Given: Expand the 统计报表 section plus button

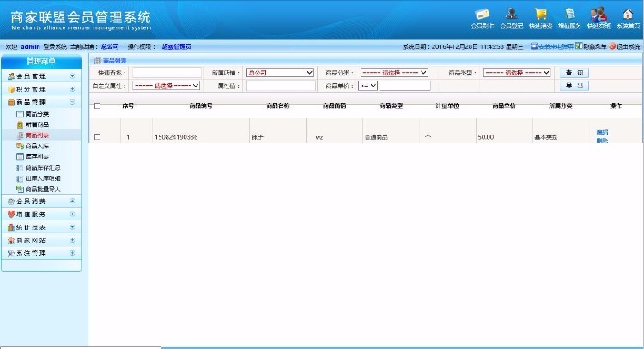Looking at the screenshot, I should 72,226.
